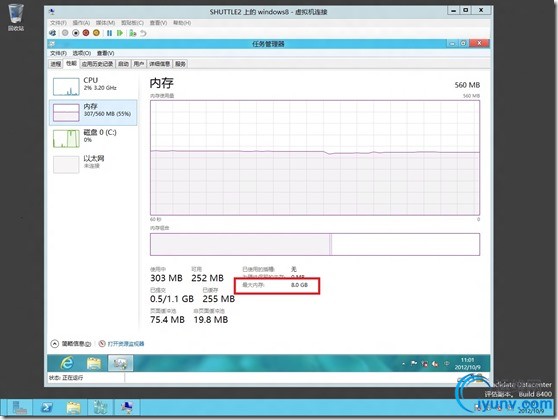This screenshot has width=558, height=420.
Task: Open Task Manager's 查看(V) menu
Action: (105, 53)
